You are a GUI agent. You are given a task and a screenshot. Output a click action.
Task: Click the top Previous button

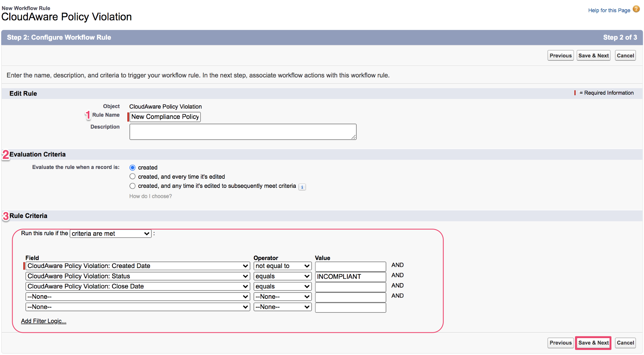tap(560, 56)
